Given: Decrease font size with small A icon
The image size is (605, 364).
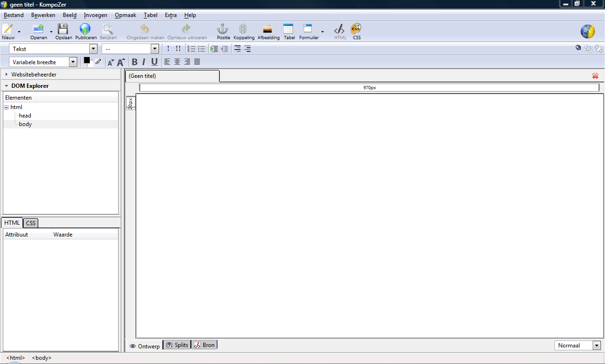Looking at the screenshot, I should 111,62.
